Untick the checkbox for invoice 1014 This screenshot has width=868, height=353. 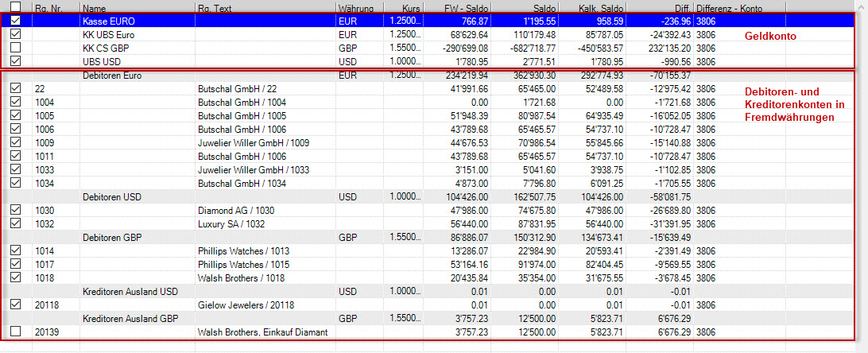16,250
